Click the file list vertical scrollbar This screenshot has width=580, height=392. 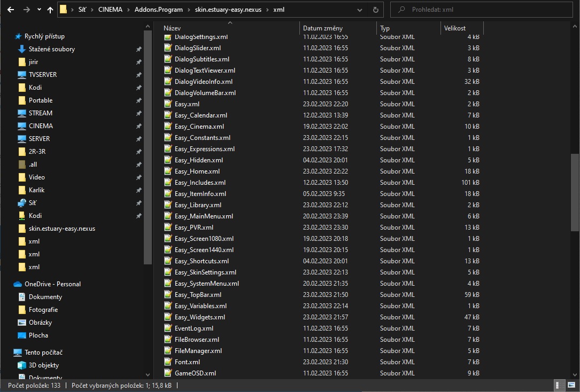point(575,192)
